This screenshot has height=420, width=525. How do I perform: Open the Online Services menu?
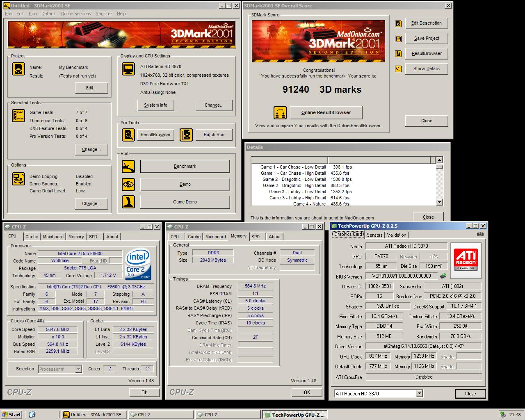pyautogui.click(x=76, y=14)
